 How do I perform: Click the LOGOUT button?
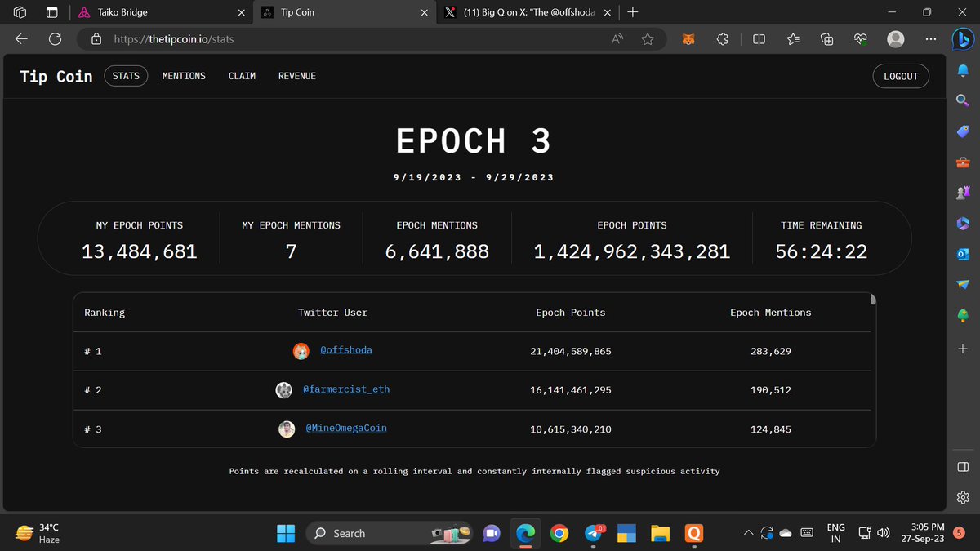pos(901,76)
